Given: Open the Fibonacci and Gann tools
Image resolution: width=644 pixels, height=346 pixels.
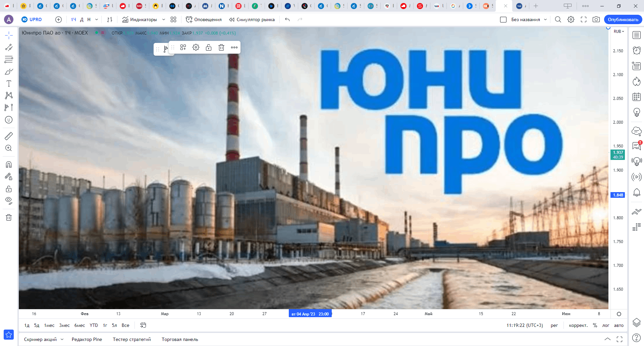Looking at the screenshot, I should pos(9,59).
